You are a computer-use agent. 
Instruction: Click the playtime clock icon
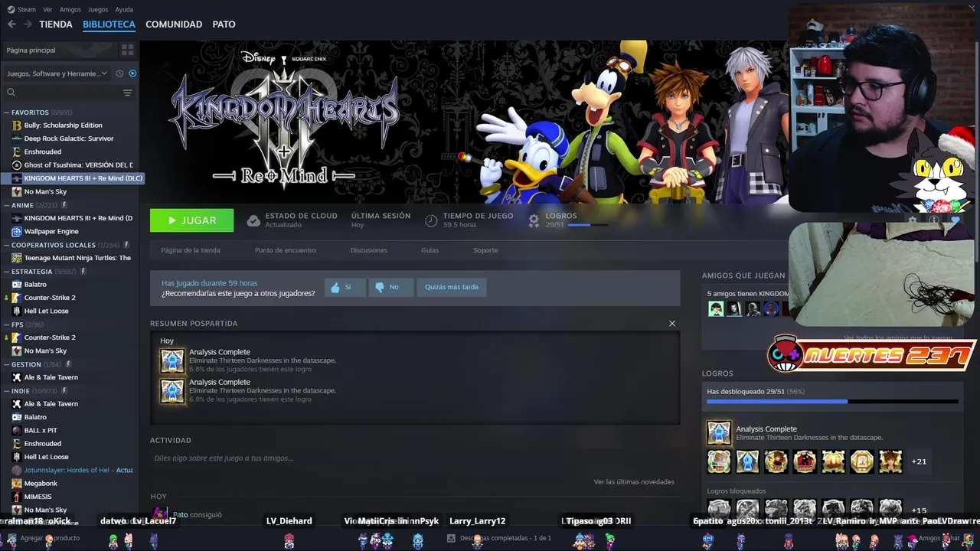[431, 220]
